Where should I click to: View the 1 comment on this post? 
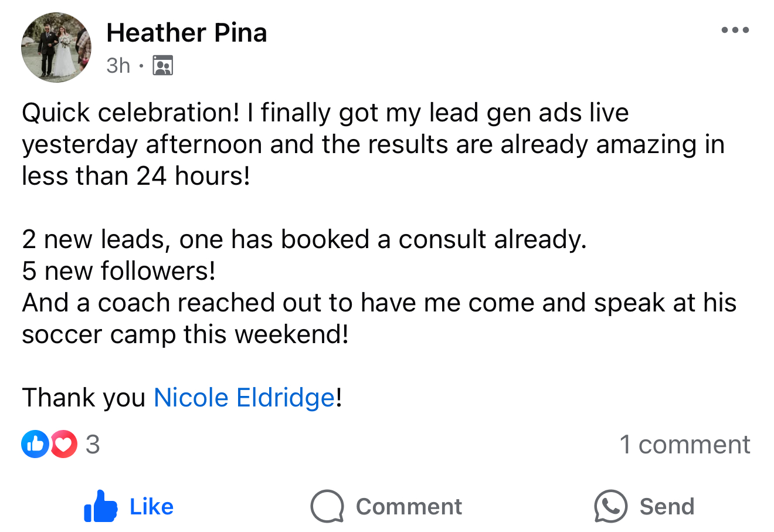[685, 445]
